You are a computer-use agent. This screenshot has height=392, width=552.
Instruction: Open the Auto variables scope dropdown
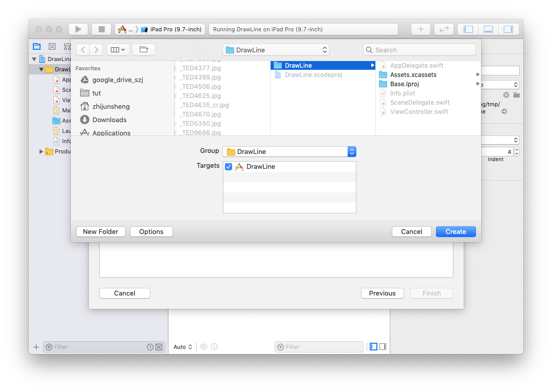[x=183, y=347]
